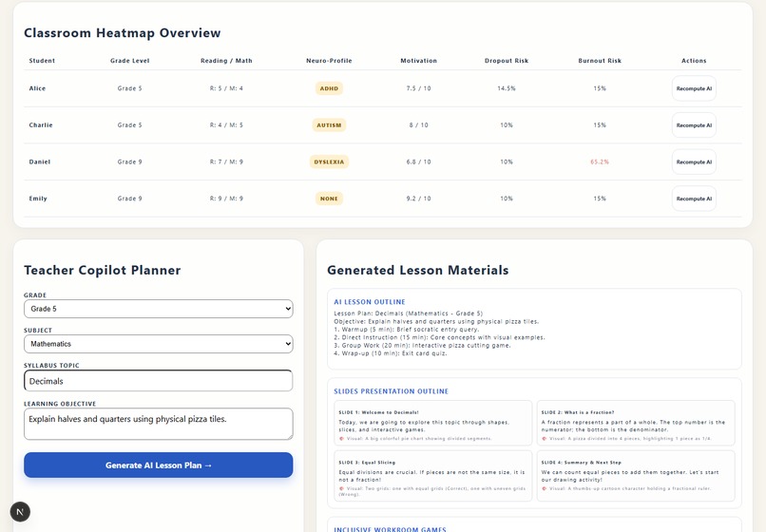Open Slide 1: Welcome to Decimals card
Image resolution: width=766 pixels, height=532 pixels.
(432, 423)
